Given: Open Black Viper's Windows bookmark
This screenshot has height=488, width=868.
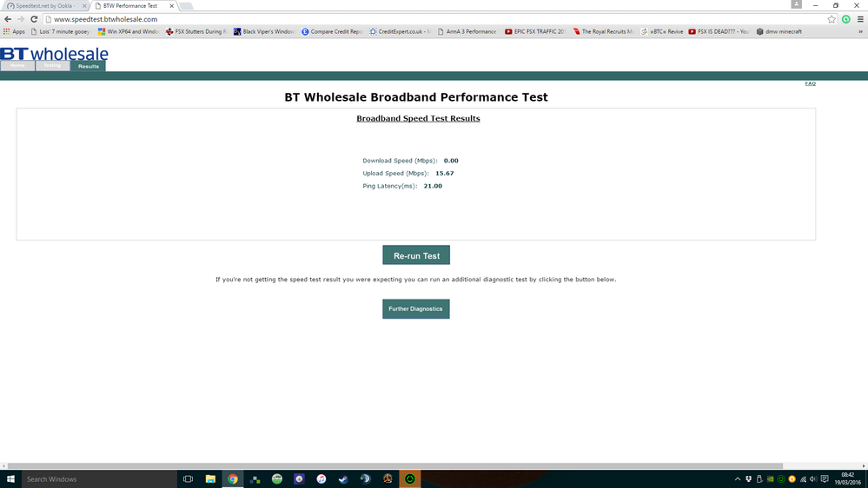Looking at the screenshot, I should [264, 31].
